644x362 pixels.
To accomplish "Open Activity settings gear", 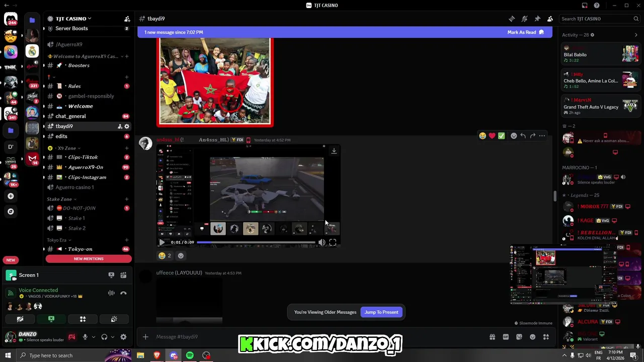I will [592, 35].
